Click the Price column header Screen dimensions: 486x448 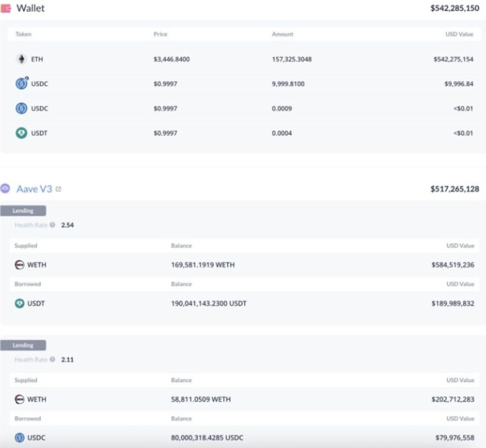[160, 34]
